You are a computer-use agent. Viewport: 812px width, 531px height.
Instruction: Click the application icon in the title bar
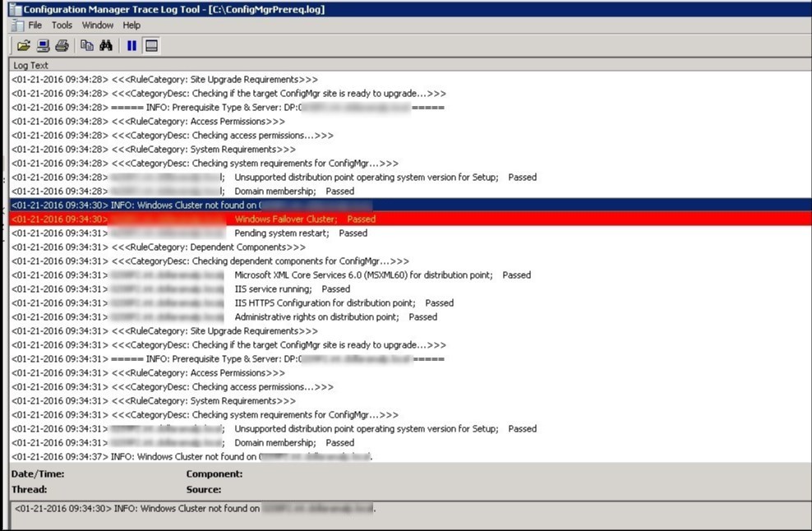tap(15, 9)
